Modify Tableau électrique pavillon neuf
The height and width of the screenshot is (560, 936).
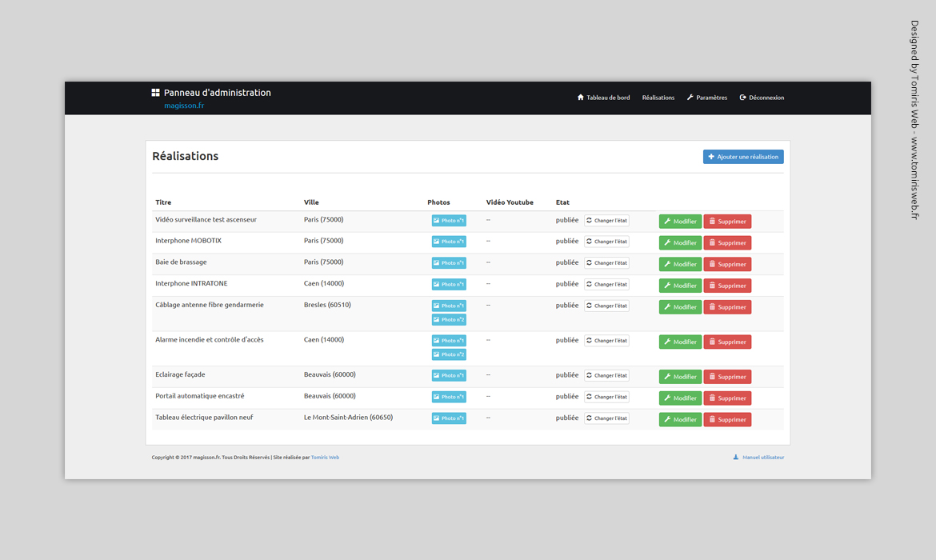click(x=680, y=420)
